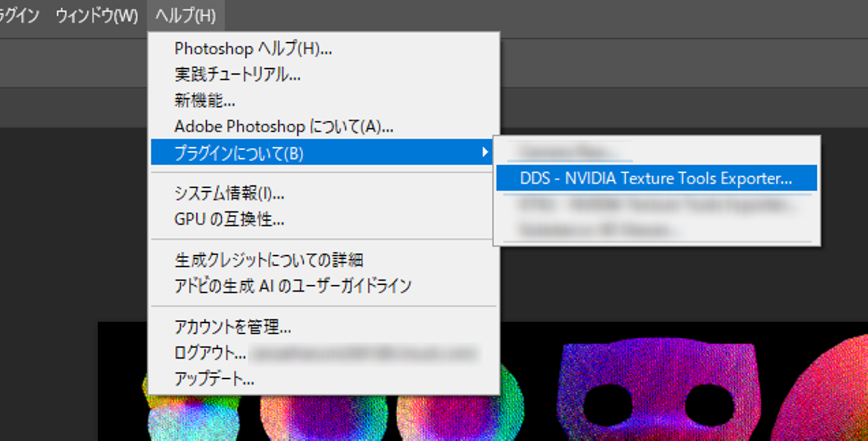Viewport: 868px width, 441px height.
Task: Select Photoshop ヘルプ(H)... menu entry
Action: 325,49
